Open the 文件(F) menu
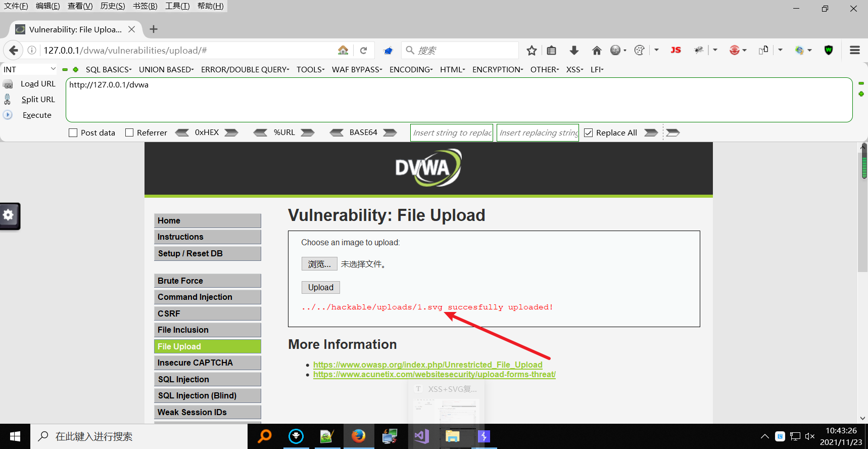868x449 pixels. (16, 6)
